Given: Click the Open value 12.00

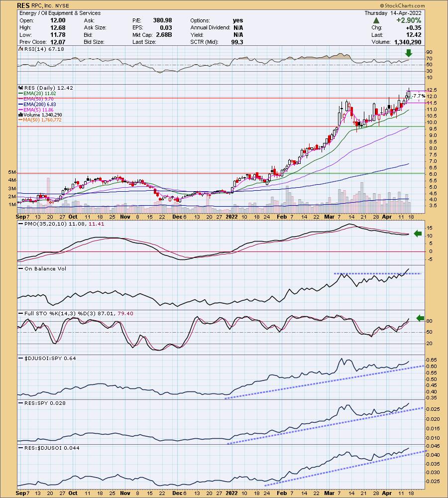Looking at the screenshot, I should coord(58,20).
